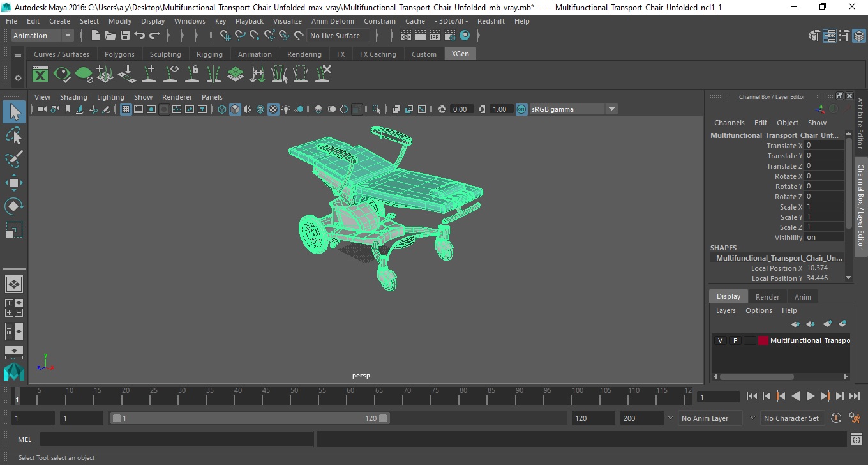The height and width of the screenshot is (465, 868).
Task: Enable snap to curves magnet icon
Action: (240, 36)
